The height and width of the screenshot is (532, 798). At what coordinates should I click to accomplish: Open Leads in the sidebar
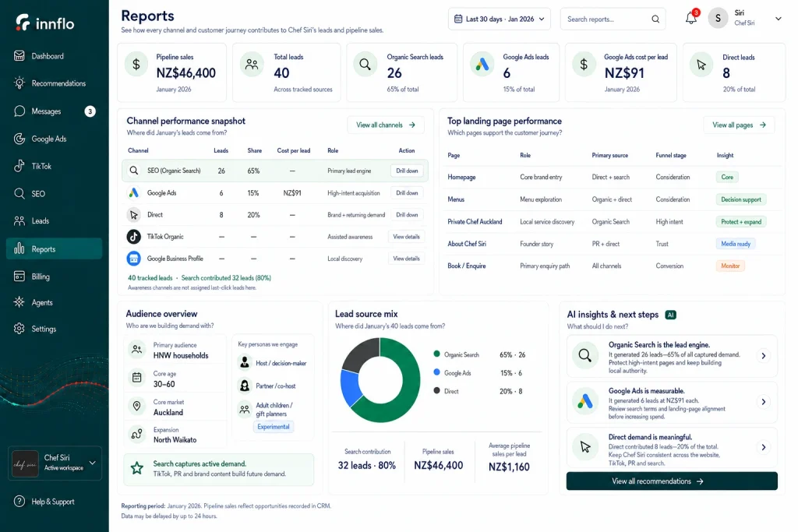pyautogui.click(x=54, y=220)
